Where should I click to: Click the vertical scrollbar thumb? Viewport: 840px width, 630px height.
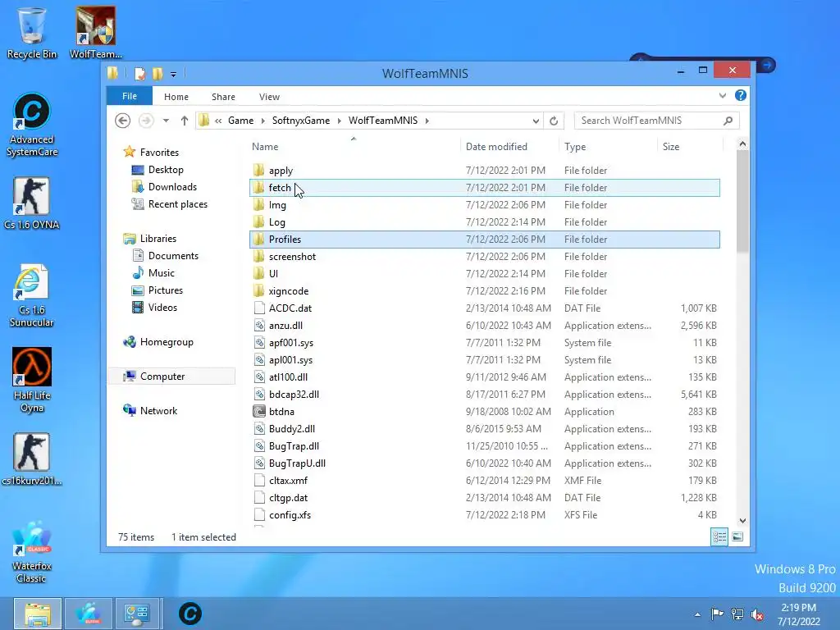[742, 201]
